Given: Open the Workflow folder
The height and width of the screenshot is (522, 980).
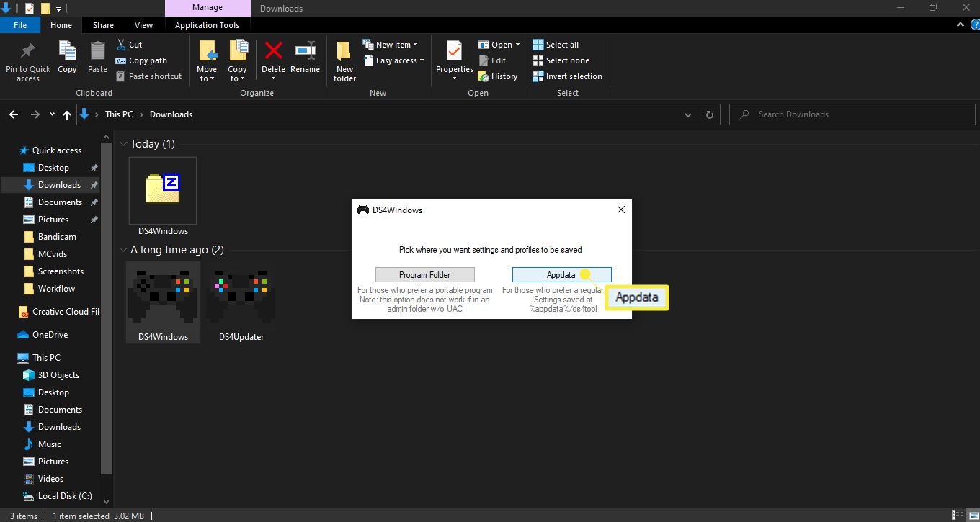Looking at the screenshot, I should tap(56, 289).
